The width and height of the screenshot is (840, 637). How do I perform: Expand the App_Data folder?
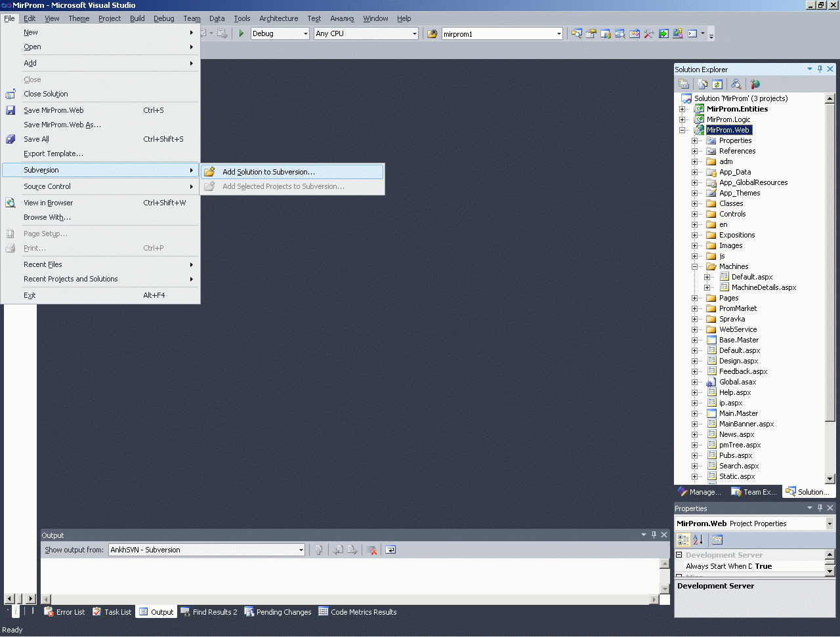[695, 172]
